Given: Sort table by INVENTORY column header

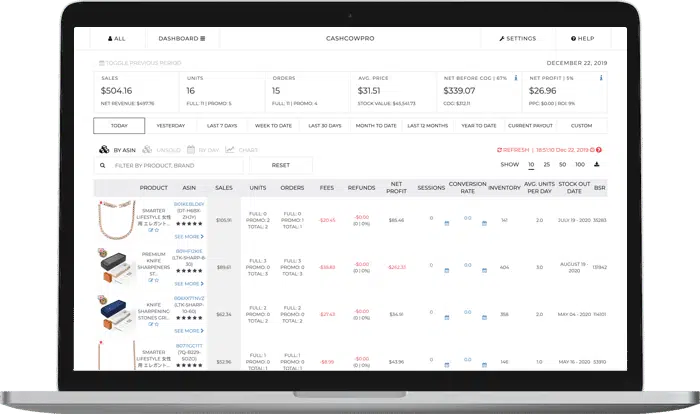Looking at the screenshot, I should (x=504, y=188).
